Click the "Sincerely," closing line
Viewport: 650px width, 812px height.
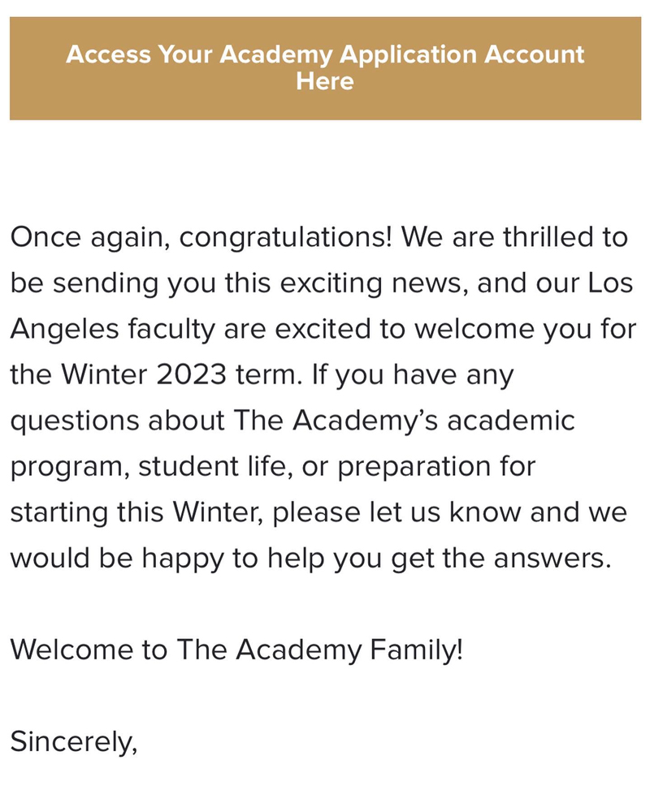pos(73,741)
